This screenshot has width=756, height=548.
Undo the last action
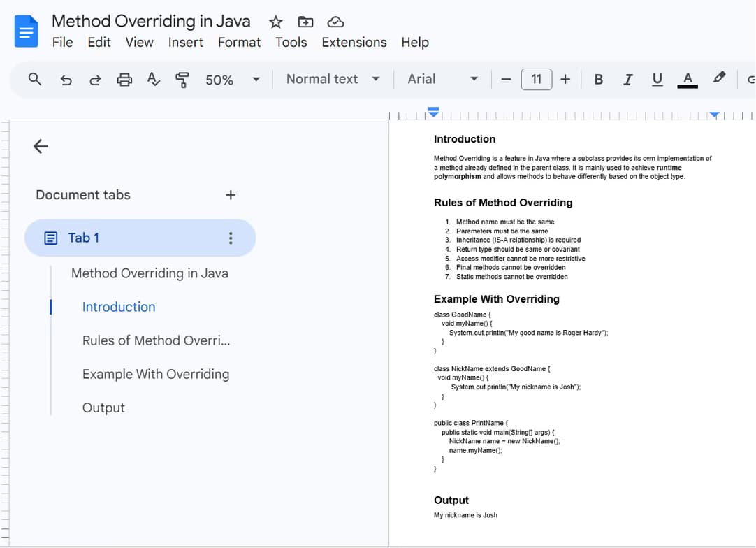click(x=66, y=80)
